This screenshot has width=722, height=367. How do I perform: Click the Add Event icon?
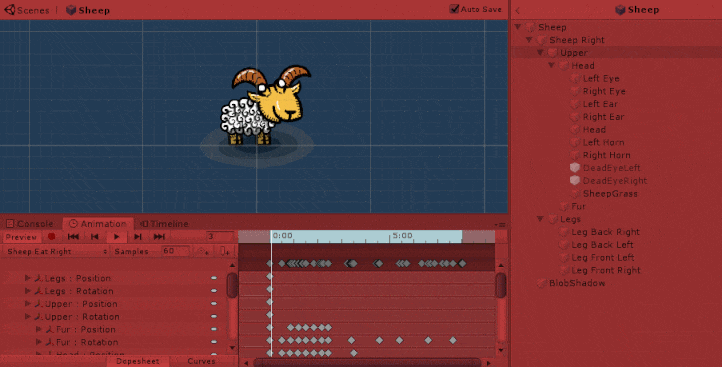coord(224,251)
